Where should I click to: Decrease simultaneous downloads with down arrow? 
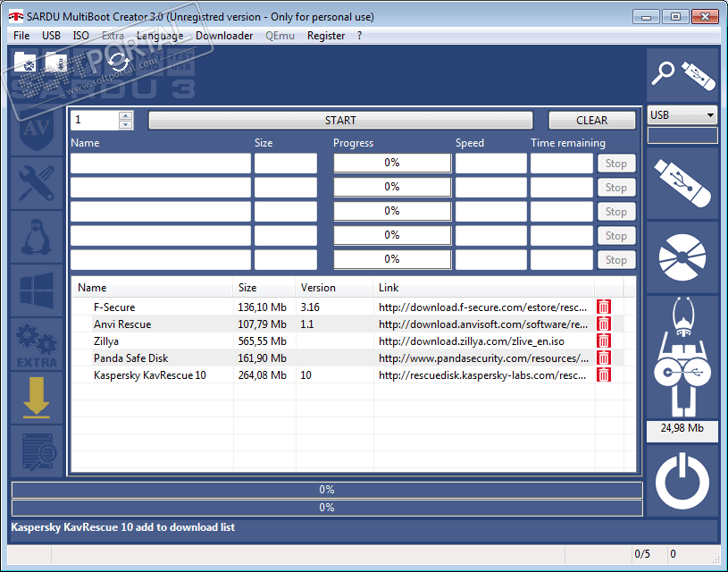(x=125, y=124)
